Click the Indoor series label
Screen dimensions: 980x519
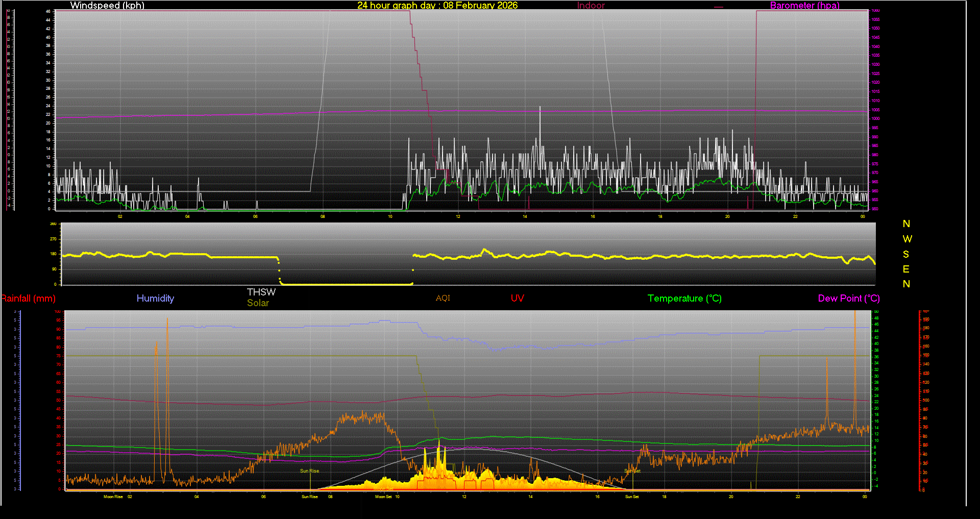(x=591, y=6)
